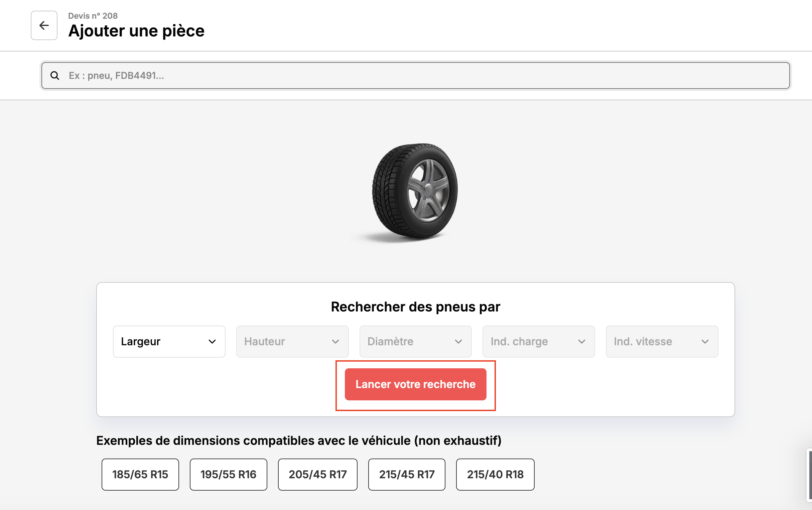Open the Hauteur dropdown
The height and width of the screenshot is (510, 812).
[x=292, y=341]
